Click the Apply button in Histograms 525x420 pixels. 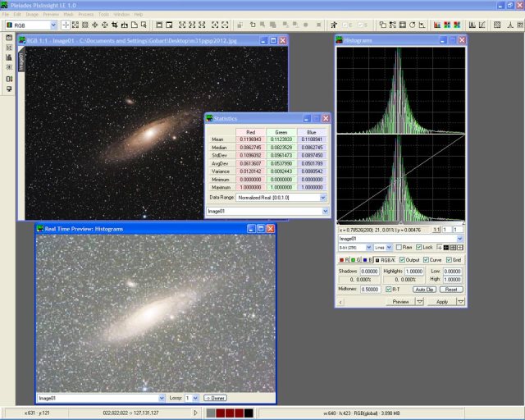click(441, 302)
